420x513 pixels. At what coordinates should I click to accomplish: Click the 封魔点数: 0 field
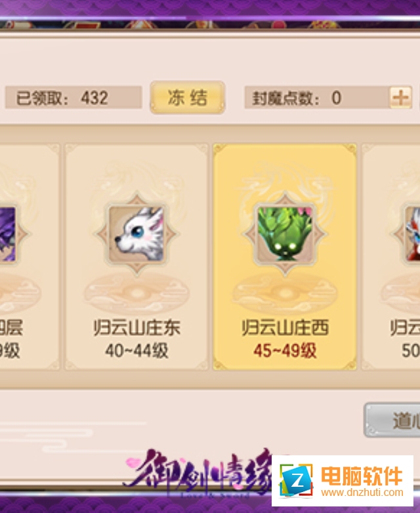[x=317, y=98]
